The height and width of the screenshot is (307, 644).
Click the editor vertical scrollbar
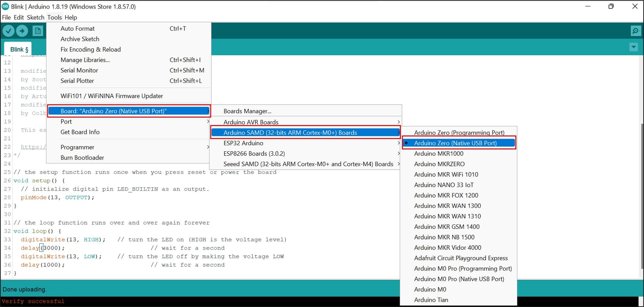(x=641, y=195)
